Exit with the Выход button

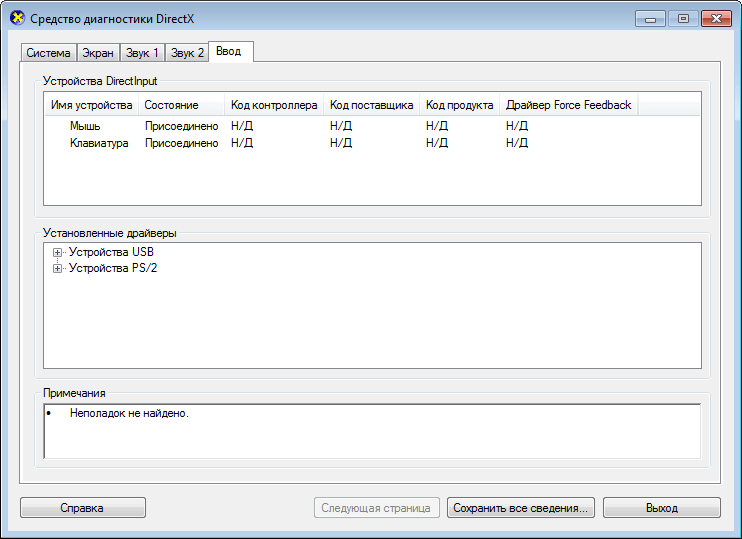pyautogui.click(x=662, y=508)
